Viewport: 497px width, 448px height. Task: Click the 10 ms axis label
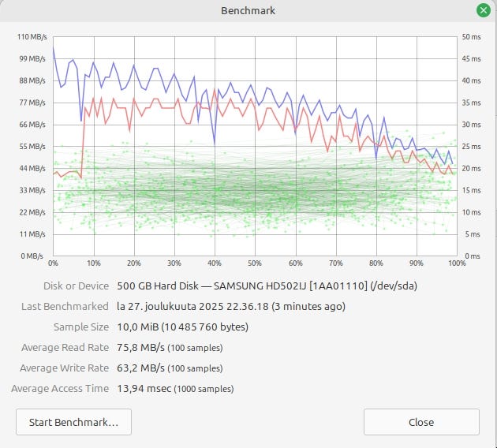(471, 212)
